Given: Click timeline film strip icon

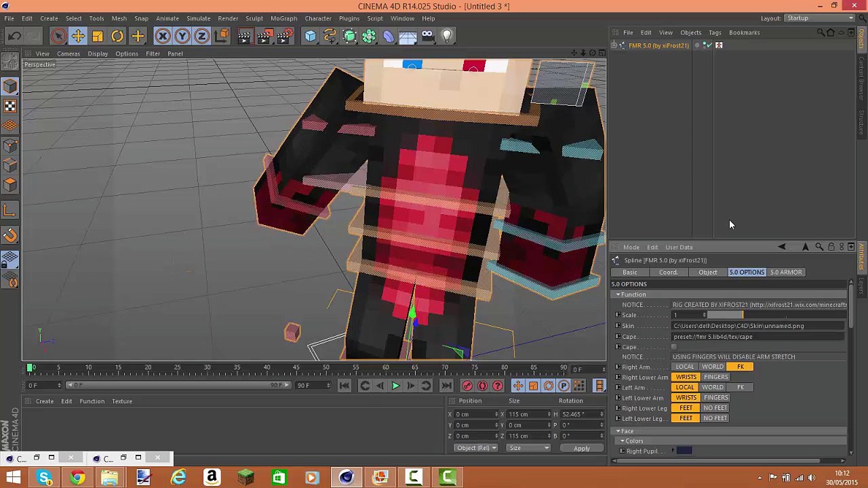Looking at the screenshot, I should (x=599, y=386).
